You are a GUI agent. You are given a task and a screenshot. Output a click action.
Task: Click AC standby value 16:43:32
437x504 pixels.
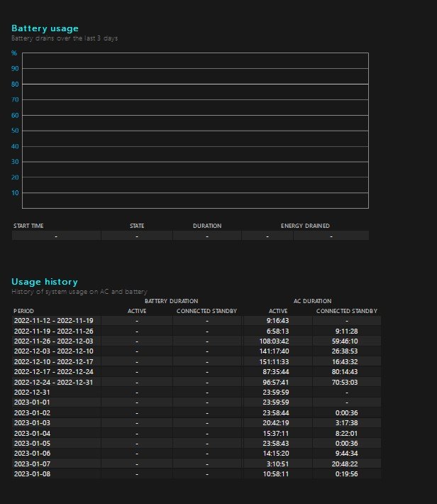coord(345,361)
